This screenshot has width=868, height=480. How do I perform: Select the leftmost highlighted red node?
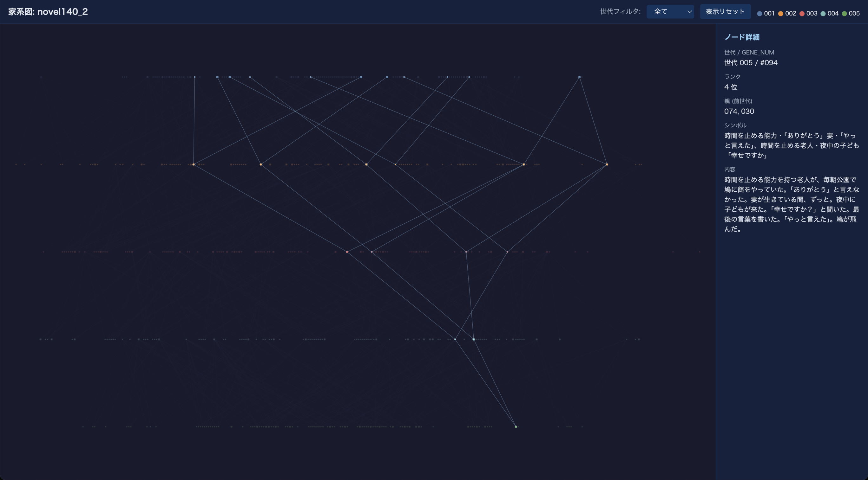(347, 252)
